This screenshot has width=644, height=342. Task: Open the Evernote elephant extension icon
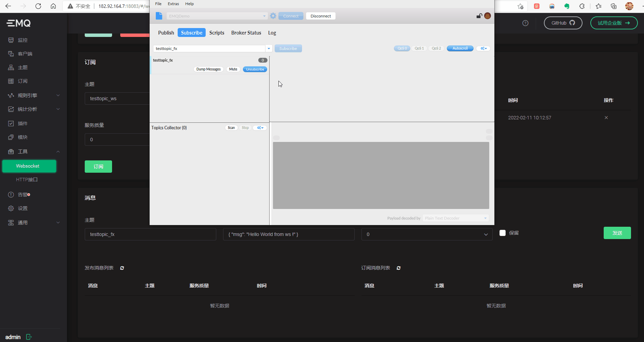[x=567, y=6]
